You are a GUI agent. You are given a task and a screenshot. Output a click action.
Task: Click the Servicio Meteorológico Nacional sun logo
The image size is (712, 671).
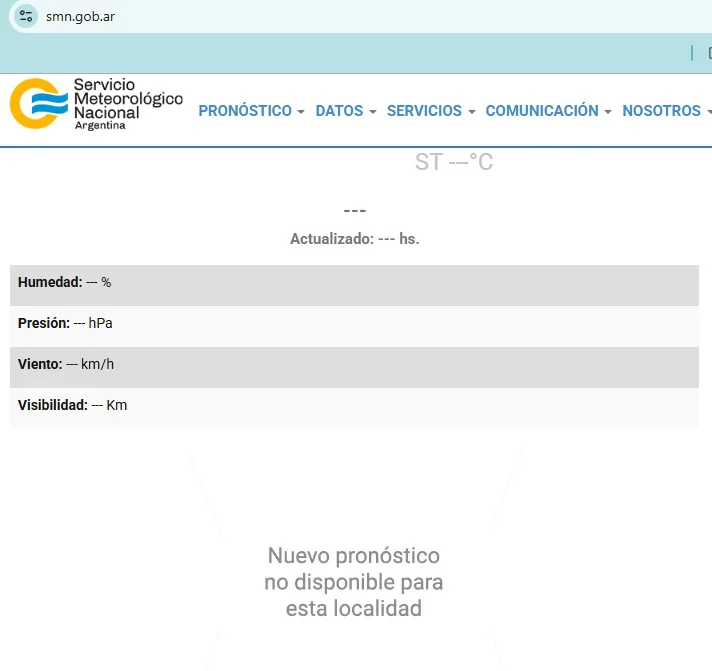click(x=38, y=104)
